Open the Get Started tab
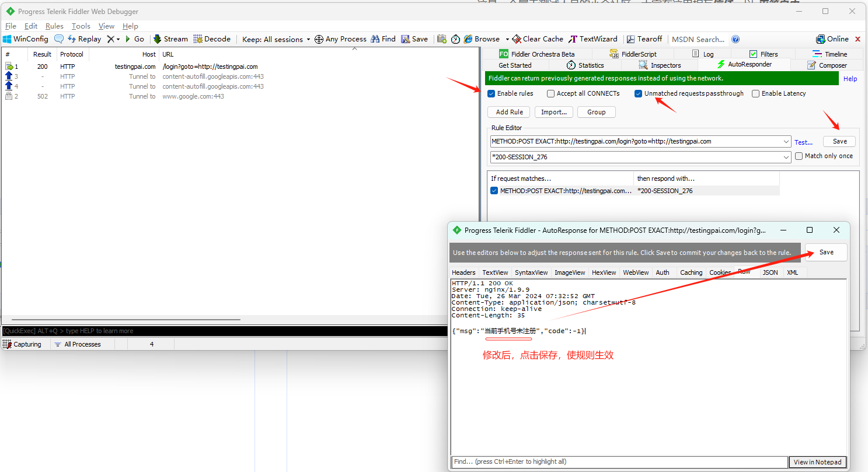Image resolution: width=868 pixels, height=472 pixels. pos(515,65)
